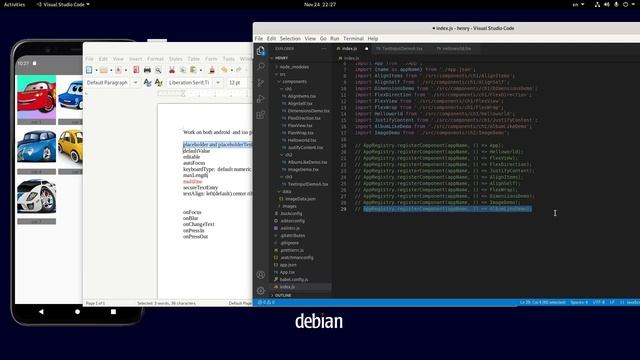Expand the node_modules folder in the Explorer
This screenshot has width=640, height=360.
(x=294, y=67)
